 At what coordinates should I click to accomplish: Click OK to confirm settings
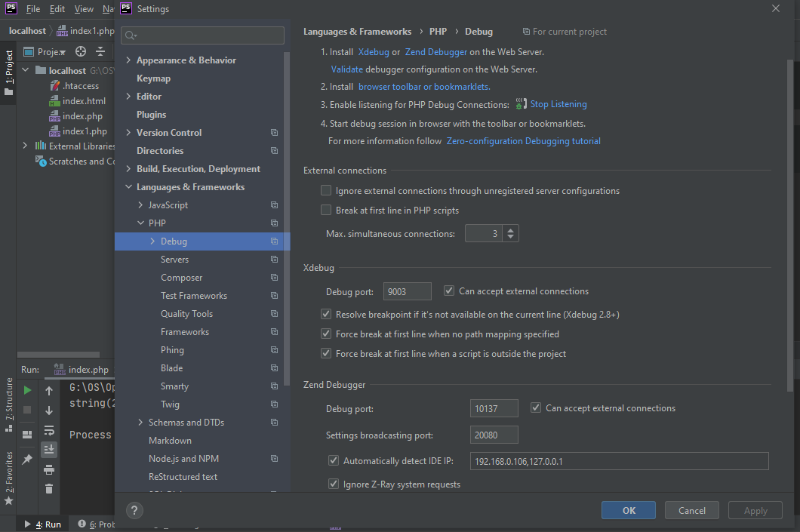pos(629,511)
